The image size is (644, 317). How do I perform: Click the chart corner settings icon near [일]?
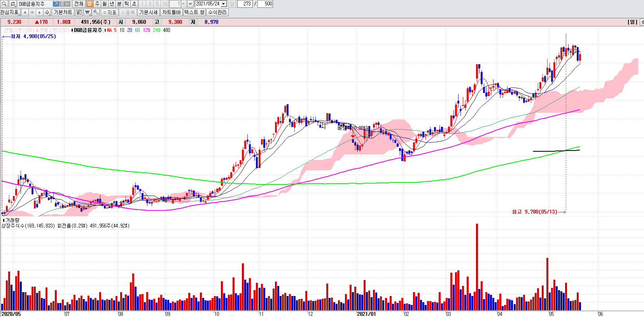(x=642, y=22)
